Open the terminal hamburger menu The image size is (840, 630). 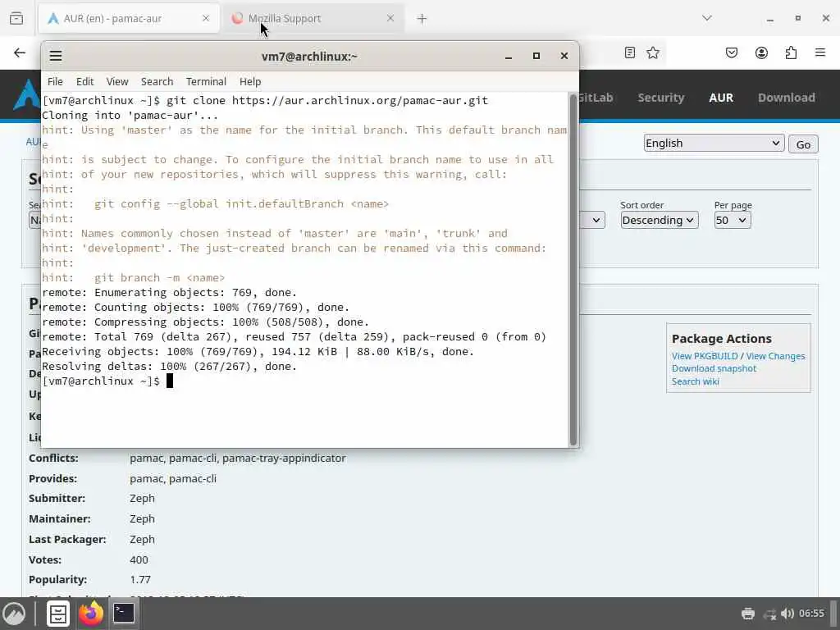tap(56, 56)
